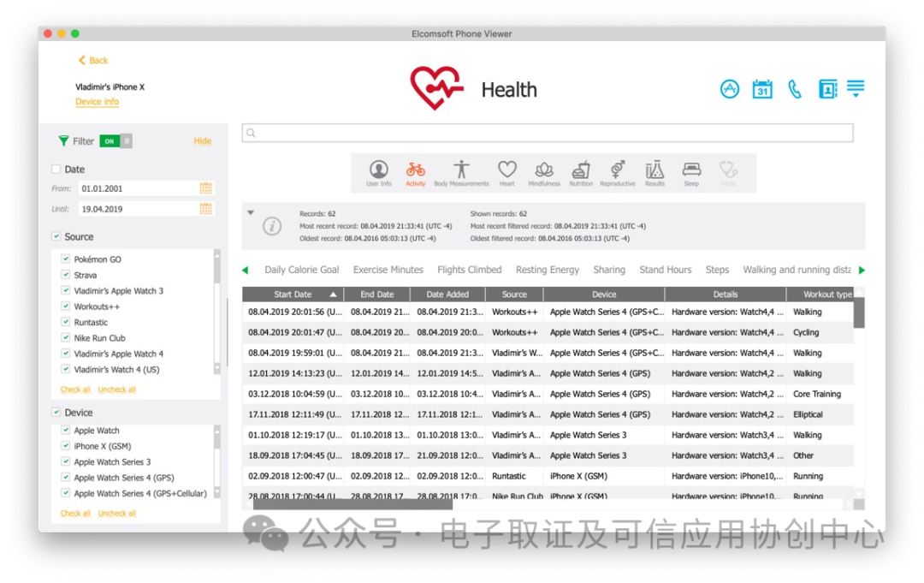Screen dimensions: 924x583
Task: Click the table vertical scrollbar thumb
Action: click(x=859, y=312)
